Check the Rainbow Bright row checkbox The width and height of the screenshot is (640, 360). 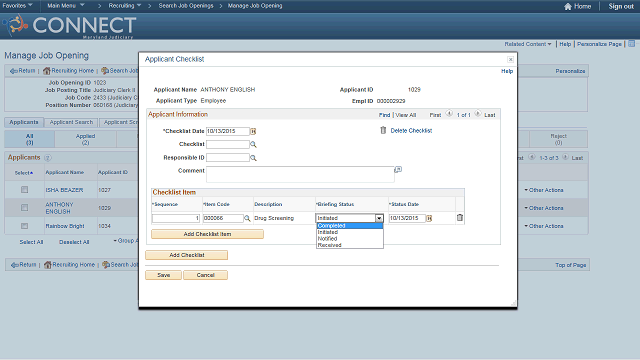click(x=24, y=226)
